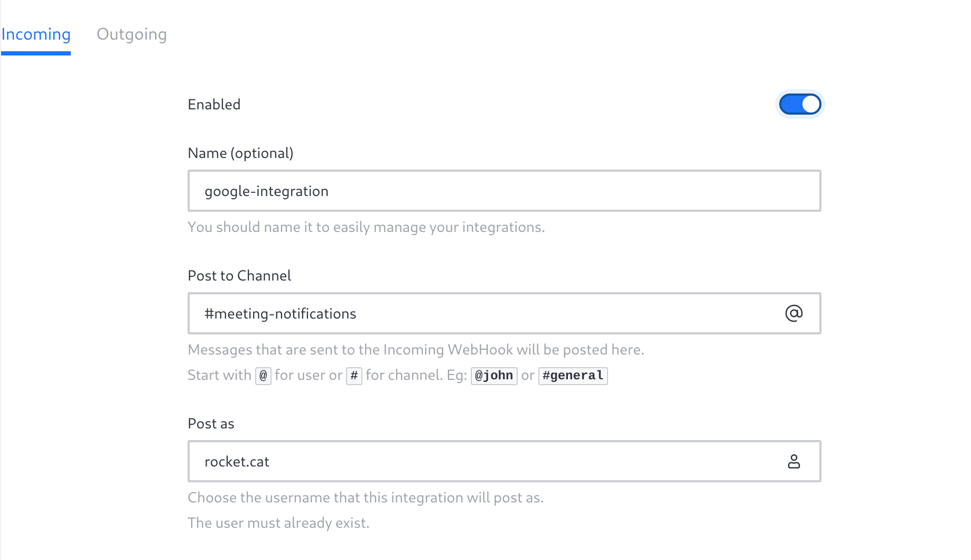Switch to the Outgoing tab
Viewport: 971px width, 560px height.
pos(132,34)
